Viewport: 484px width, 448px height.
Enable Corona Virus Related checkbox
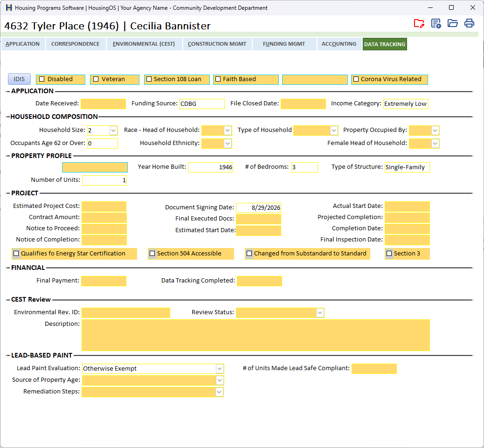[356, 79]
